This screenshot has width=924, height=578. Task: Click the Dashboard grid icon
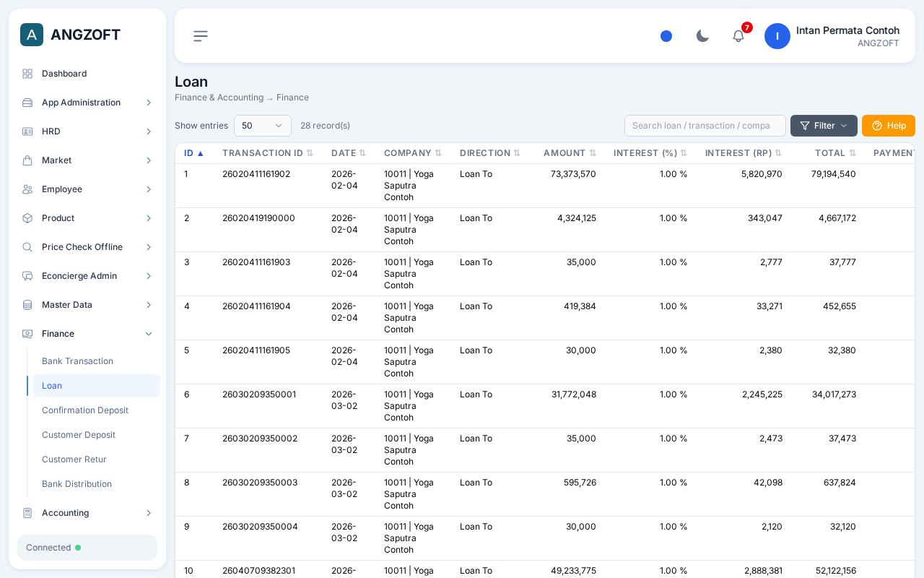pos(27,74)
